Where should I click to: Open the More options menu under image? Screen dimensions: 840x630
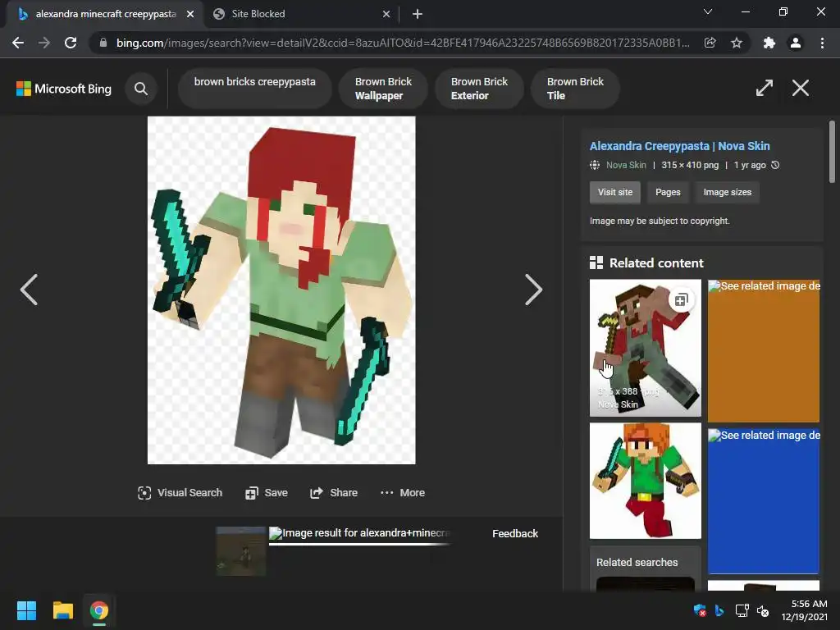click(x=402, y=493)
